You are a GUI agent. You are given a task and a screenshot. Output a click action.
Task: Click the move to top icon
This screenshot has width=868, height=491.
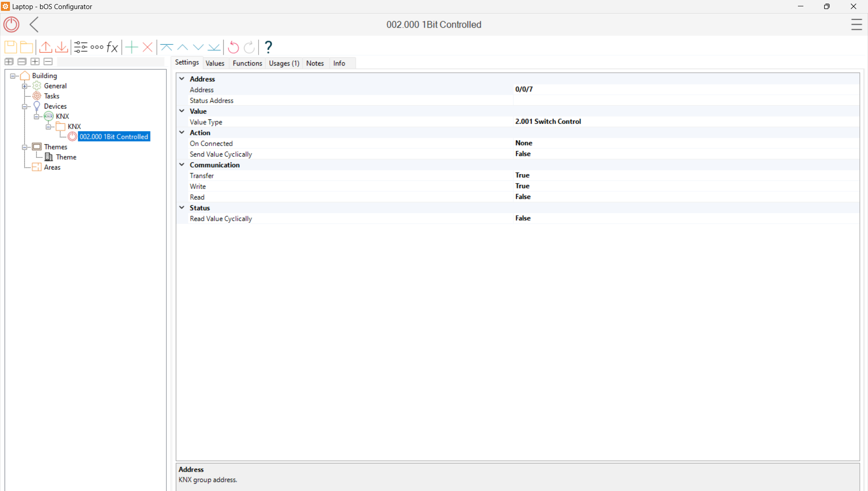[166, 47]
